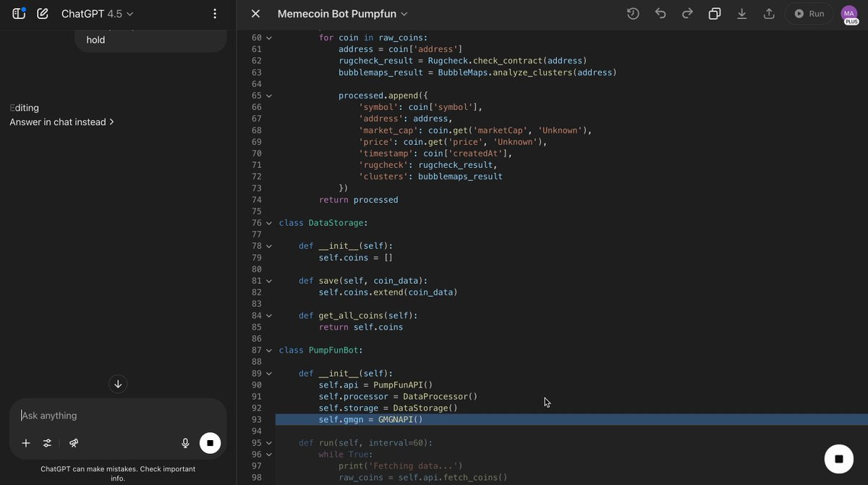Open the Memecoin Bot Pumpfun title dropdown
The width and height of the screenshot is (868, 485).
coord(343,14)
